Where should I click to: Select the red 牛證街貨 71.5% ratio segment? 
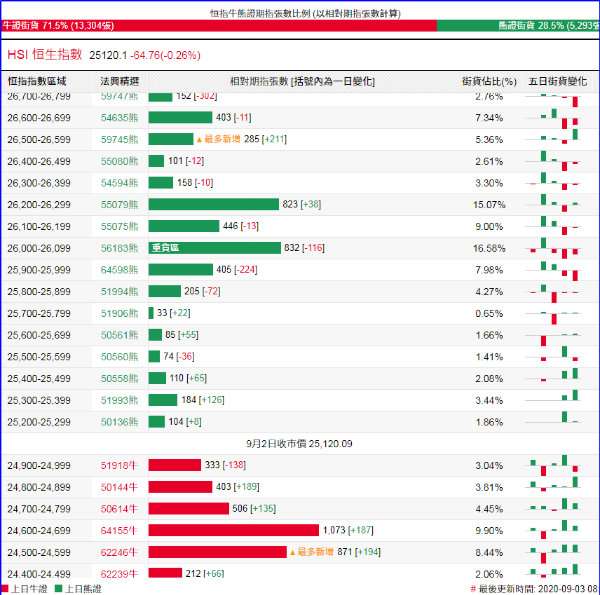point(219,26)
